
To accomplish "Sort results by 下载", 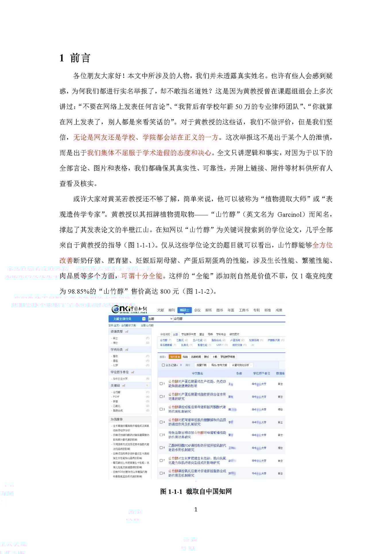I will pos(215,357).
